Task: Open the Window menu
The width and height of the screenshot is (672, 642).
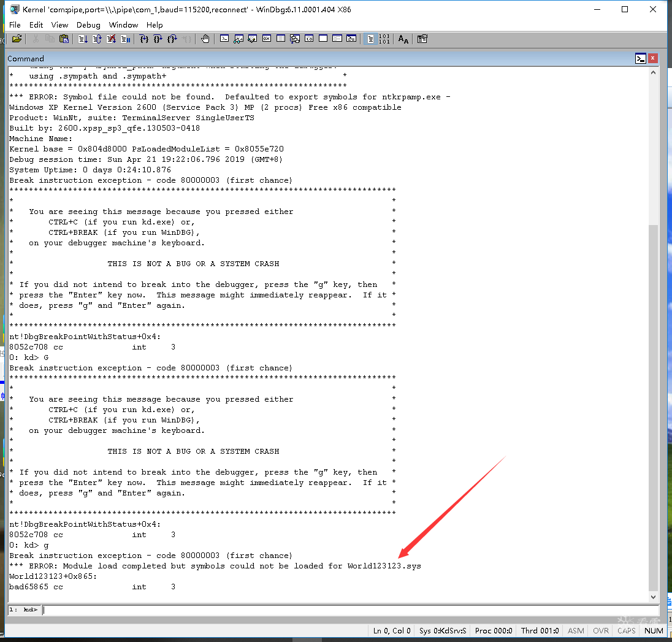Action: point(123,25)
